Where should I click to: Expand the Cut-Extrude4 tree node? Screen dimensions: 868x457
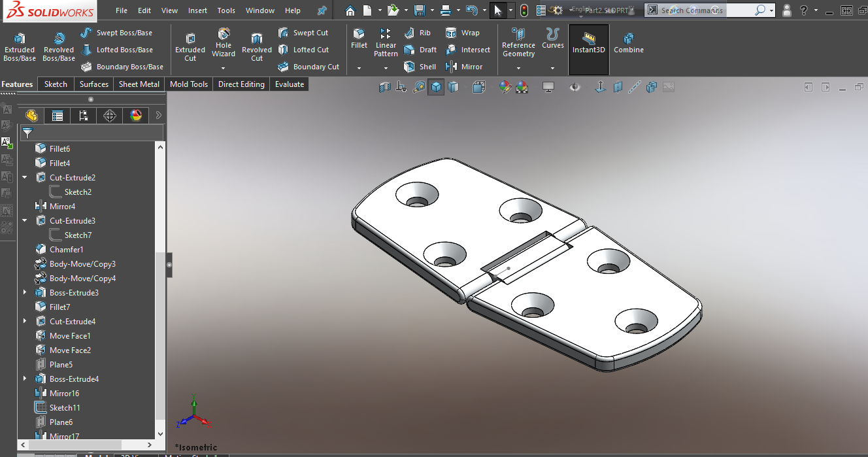[25, 322]
